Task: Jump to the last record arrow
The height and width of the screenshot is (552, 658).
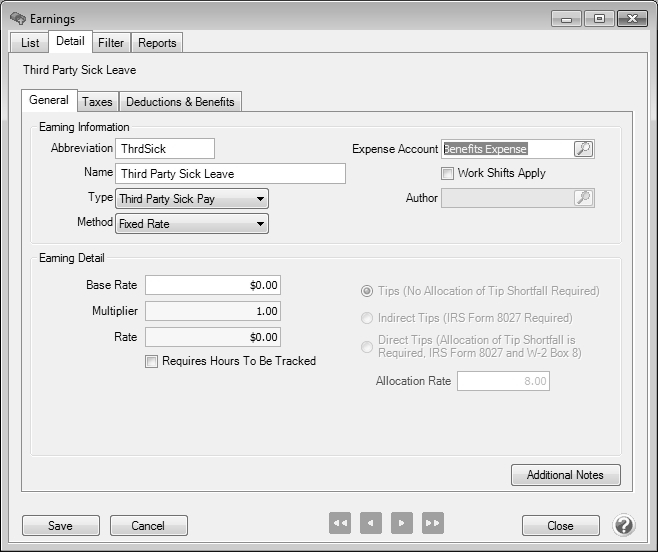Action: 433,524
